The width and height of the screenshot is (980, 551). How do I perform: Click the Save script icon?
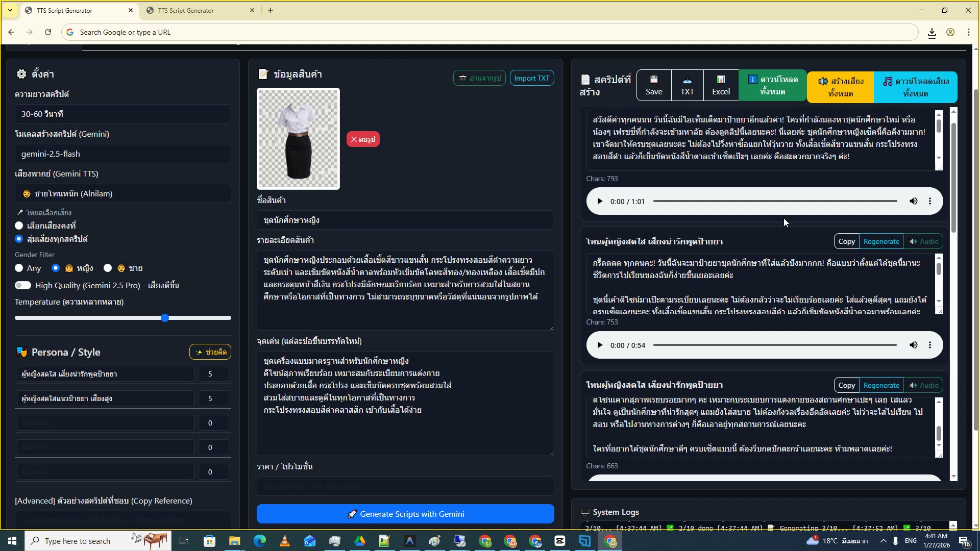click(x=653, y=85)
